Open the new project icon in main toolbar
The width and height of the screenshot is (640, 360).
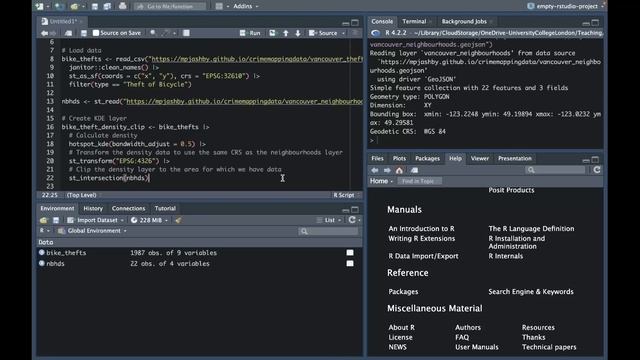59,6
